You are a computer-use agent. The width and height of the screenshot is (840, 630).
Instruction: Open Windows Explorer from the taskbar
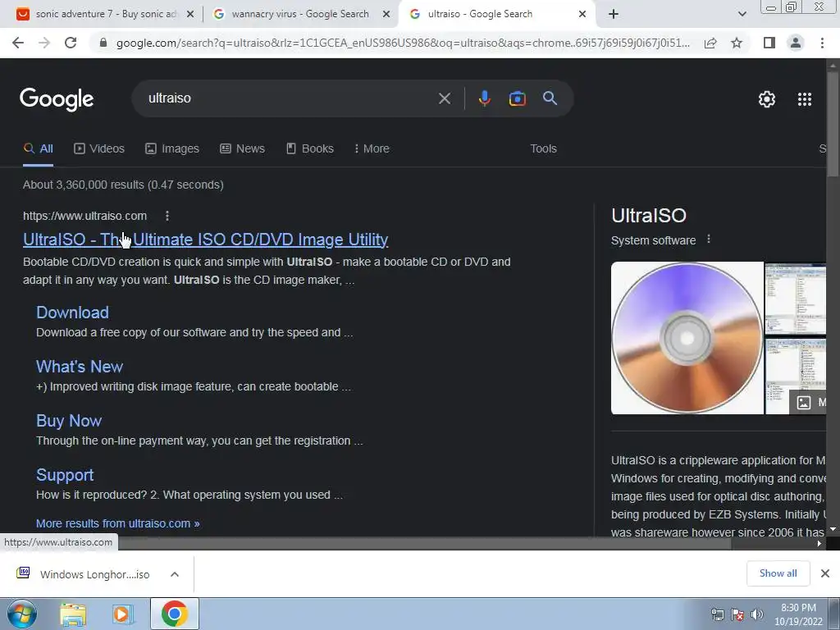pyautogui.click(x=73, y=614)
